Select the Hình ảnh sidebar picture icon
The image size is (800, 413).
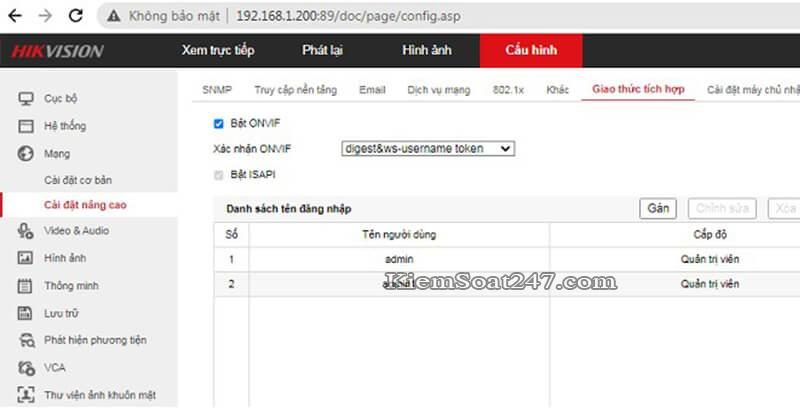coord(26,258)
